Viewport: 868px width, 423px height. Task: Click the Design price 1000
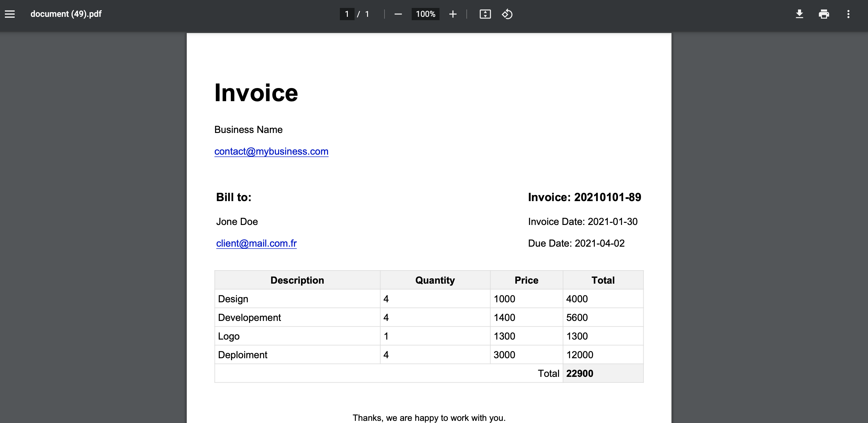click(504, 299)
